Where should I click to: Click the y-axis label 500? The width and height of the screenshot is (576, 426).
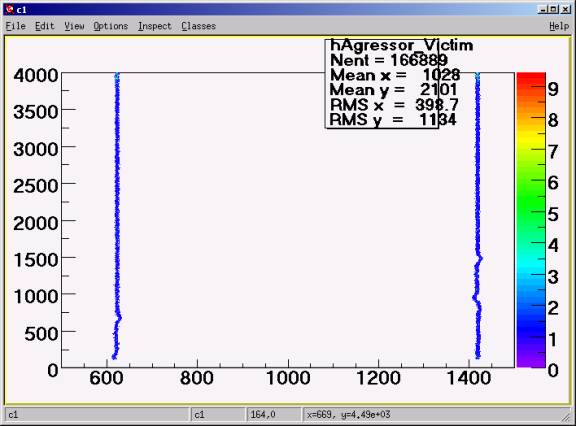click(41, 334)
